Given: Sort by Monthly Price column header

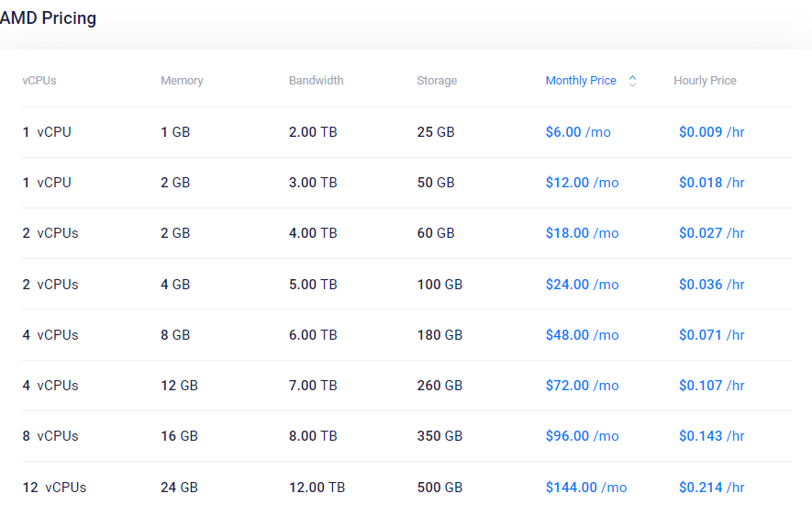Looking at the screenshot, I should point(581,81).
